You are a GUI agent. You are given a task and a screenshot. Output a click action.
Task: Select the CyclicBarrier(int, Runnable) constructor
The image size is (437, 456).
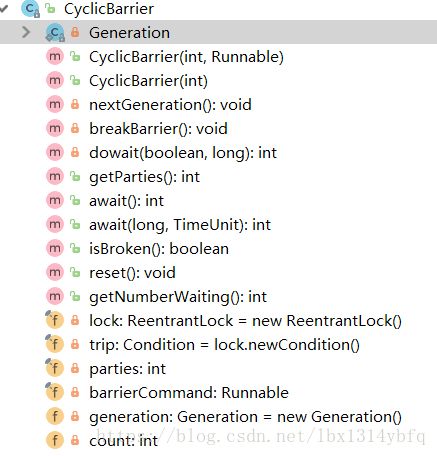pos(186,57)
